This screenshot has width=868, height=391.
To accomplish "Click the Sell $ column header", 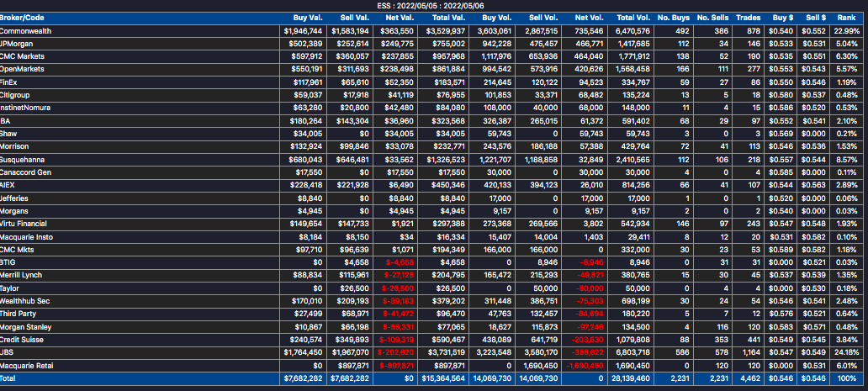I will click(814, 18).
